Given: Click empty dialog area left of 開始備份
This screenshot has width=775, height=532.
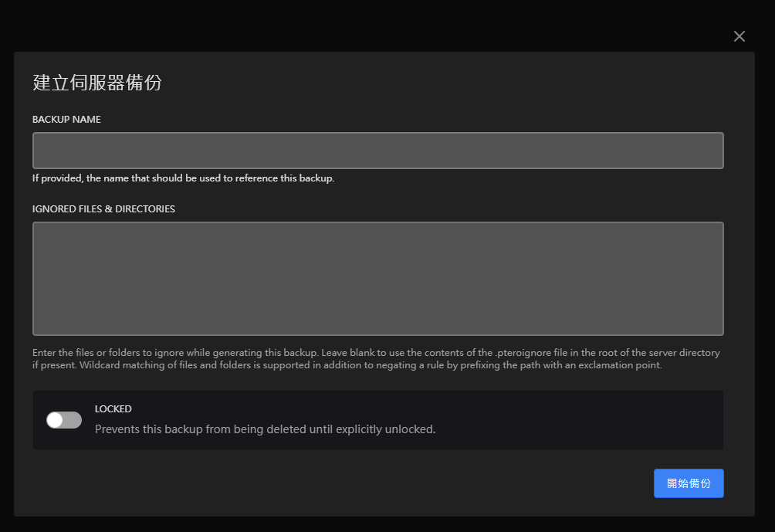Looking at the screenshot, I should click(386, 483).
